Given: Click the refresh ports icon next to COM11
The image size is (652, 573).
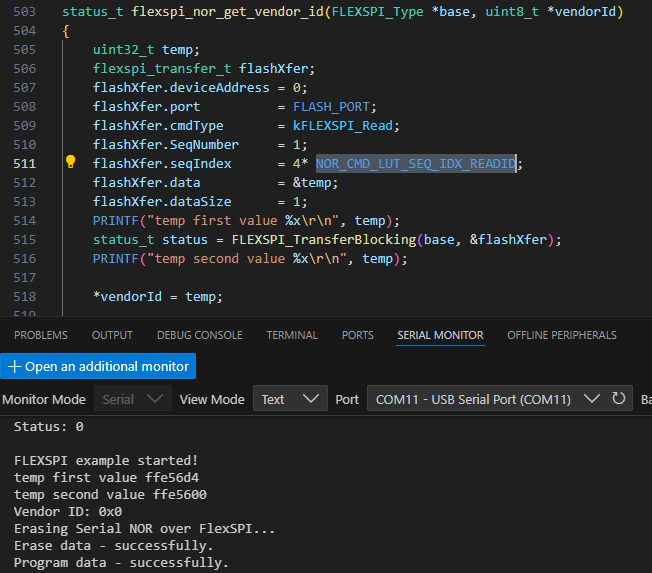Looking at the screenshot, I should [x=618, y=399].
